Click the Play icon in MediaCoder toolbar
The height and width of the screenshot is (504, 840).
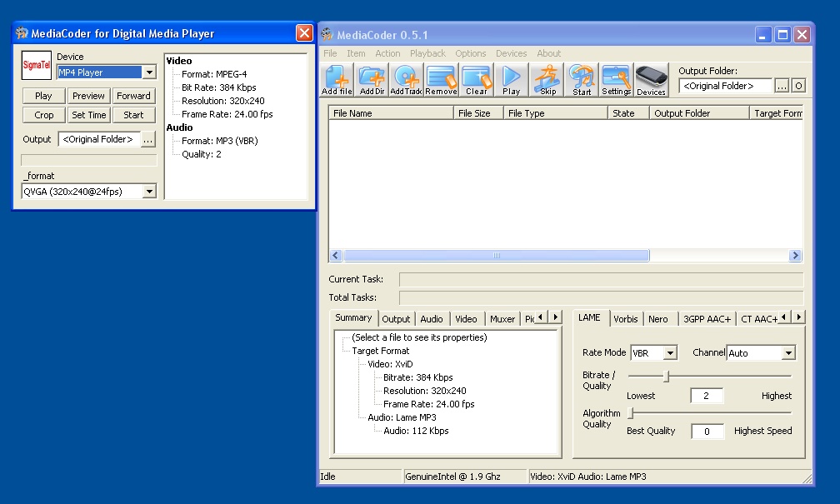pos(511,80)
